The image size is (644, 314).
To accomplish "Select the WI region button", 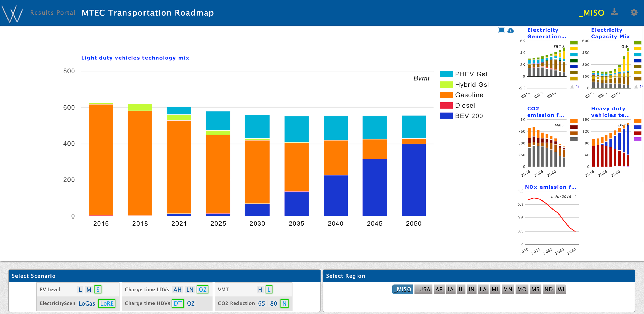I will click(561, 289).
